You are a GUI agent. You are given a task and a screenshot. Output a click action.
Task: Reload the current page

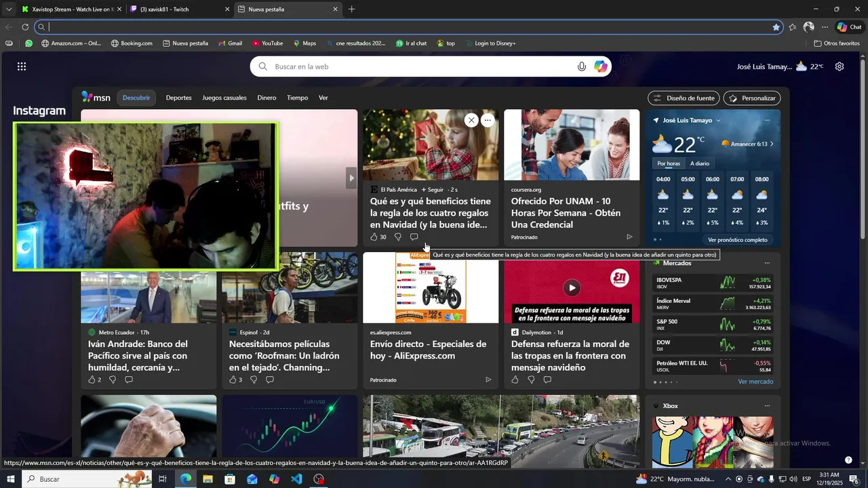[25, 27]
